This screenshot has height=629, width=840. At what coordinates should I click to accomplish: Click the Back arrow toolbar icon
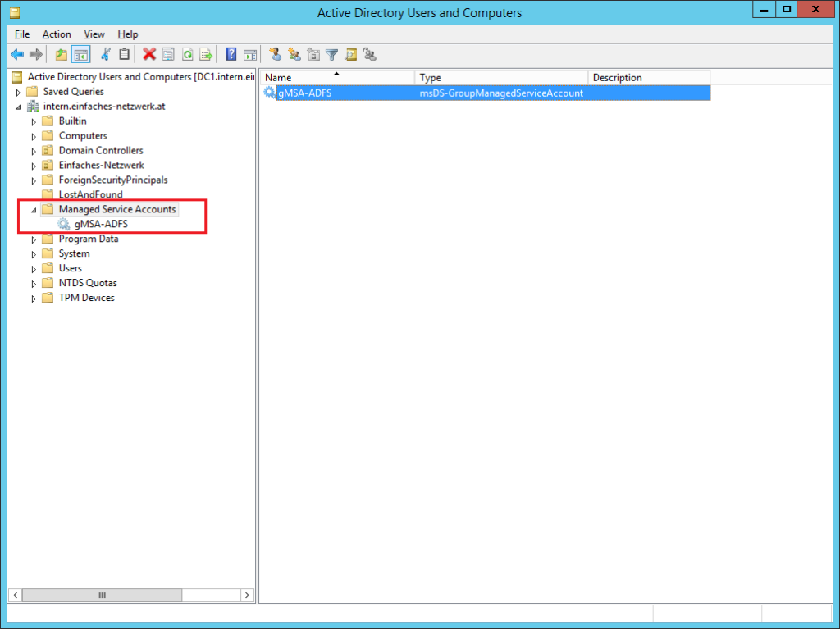click(17, 54)
